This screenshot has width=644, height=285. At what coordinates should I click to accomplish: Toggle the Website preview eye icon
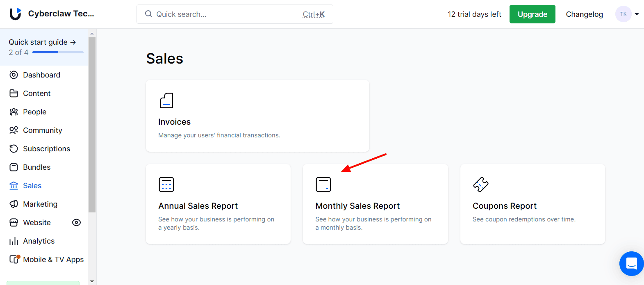tap(76, 223)
